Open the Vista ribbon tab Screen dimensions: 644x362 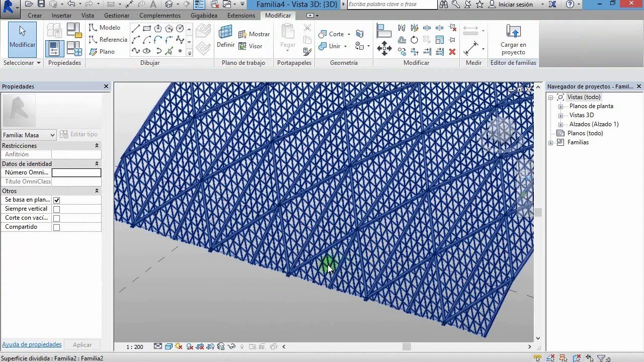[x=88, y=16]
